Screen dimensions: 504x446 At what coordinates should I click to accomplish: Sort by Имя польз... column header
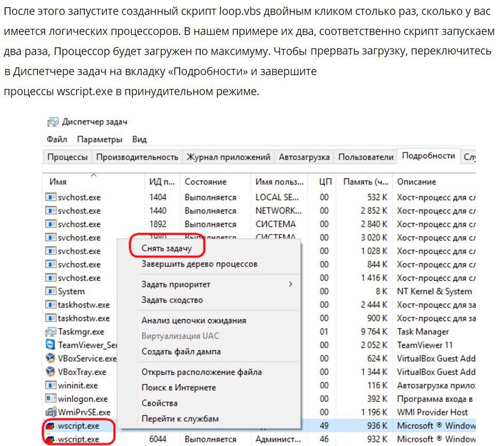(279, 182)
